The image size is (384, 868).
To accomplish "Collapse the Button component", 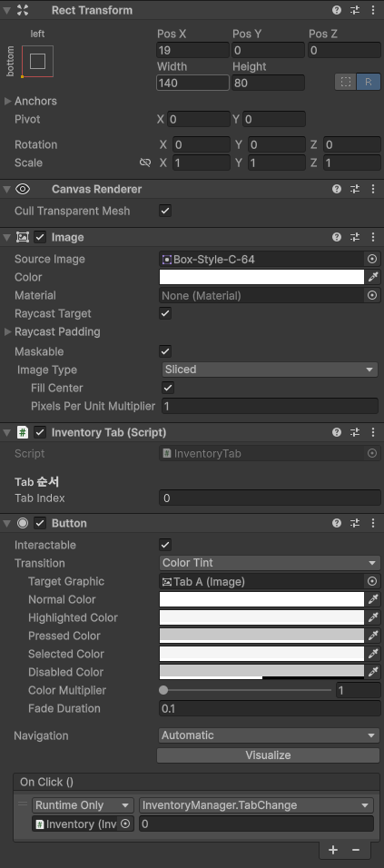I will (6, 523).
